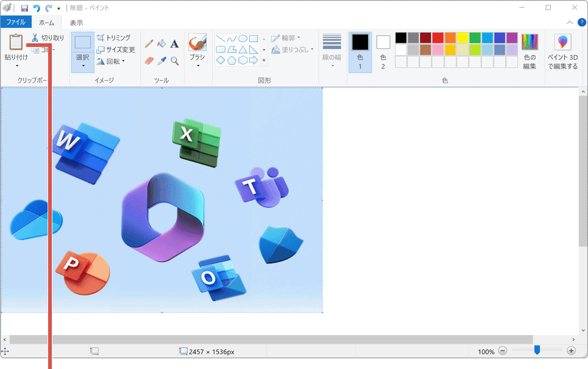The image size is (588, 369).
Task: Select the Magnifier tool
Action: [x=174, y=61]
